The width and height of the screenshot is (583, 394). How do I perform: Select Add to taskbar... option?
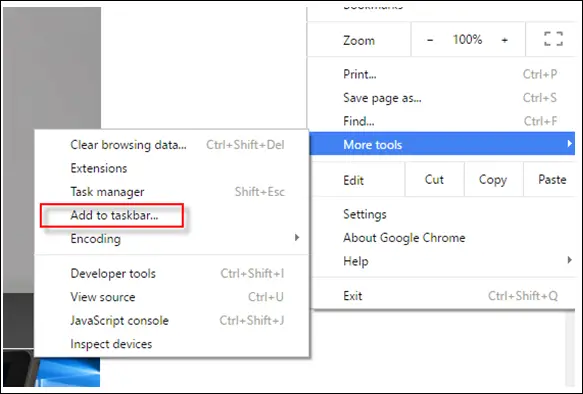(114, 215)
